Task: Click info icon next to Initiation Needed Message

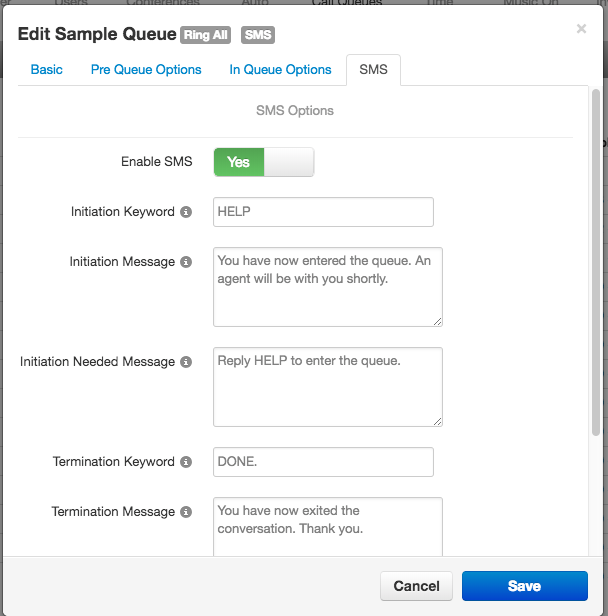Action: [x=185, y=362]
